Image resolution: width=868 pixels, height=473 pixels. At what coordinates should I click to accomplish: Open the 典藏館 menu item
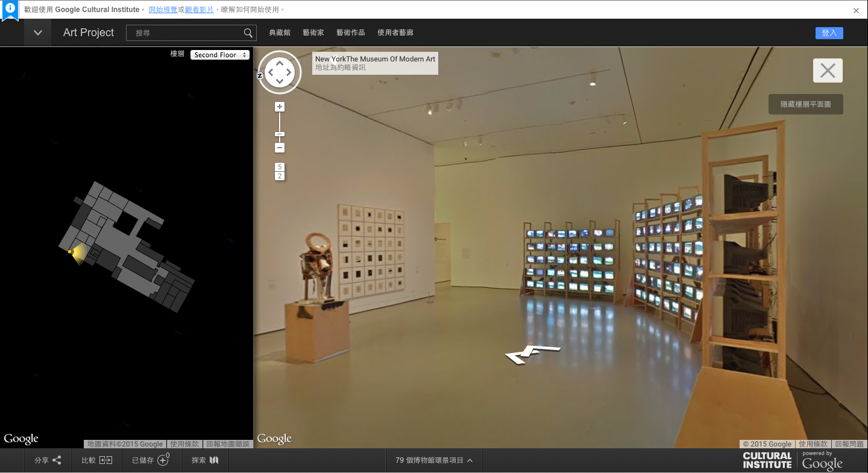pyautogui.click(x=280, y=33)
